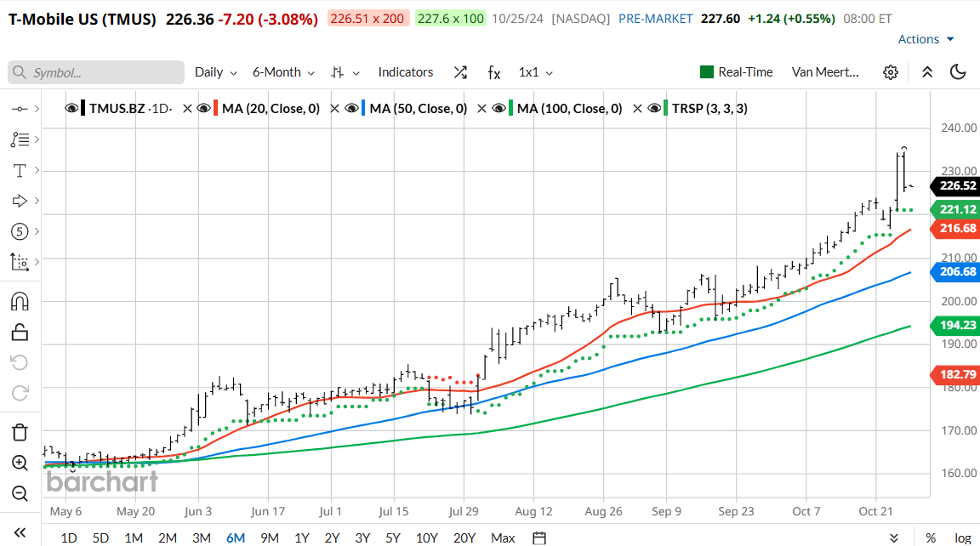
Task: Click the Symbol search input field
Action: point(96,72)
